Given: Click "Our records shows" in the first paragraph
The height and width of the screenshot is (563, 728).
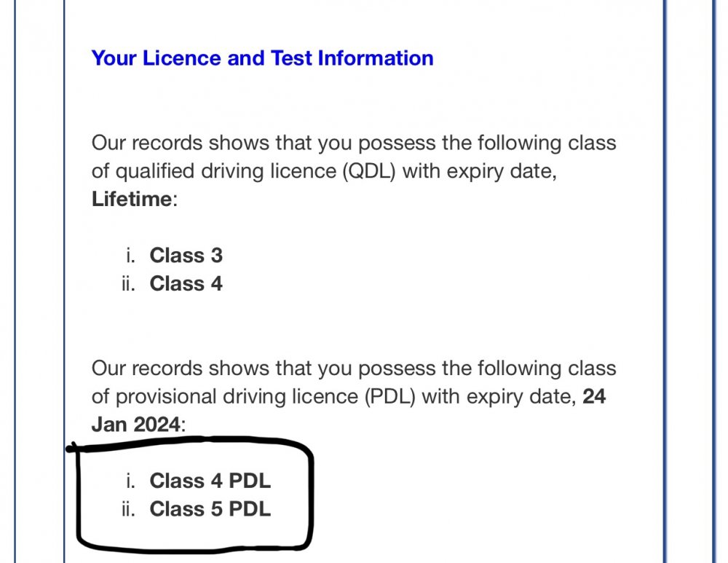Looking at the screenshot, I should click(180, 143).
